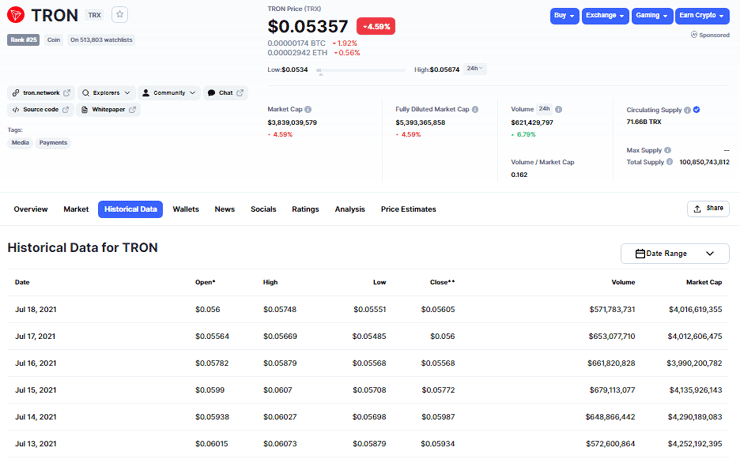Select the Jul 15, 2021 row date

click(x=36, y=390)
